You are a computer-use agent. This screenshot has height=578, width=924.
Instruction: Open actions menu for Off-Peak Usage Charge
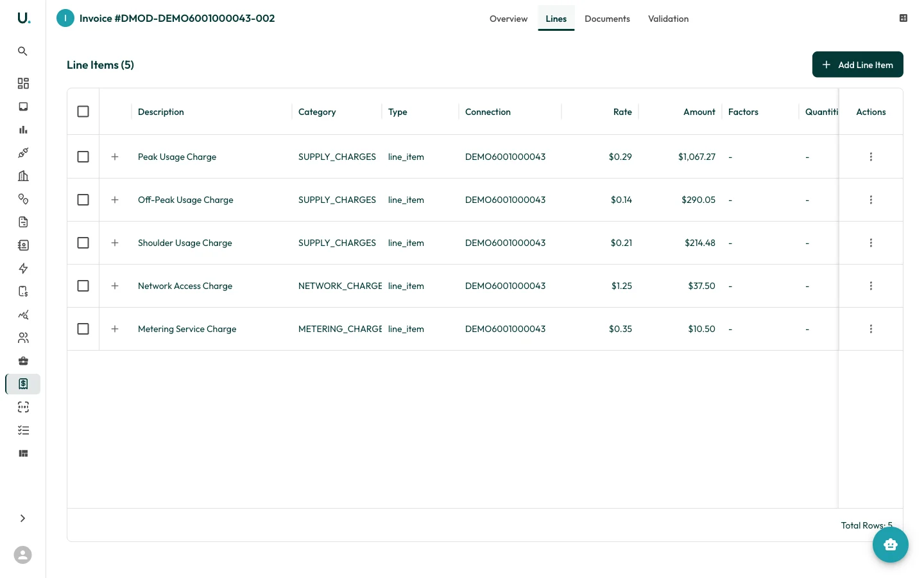point(871,200)
